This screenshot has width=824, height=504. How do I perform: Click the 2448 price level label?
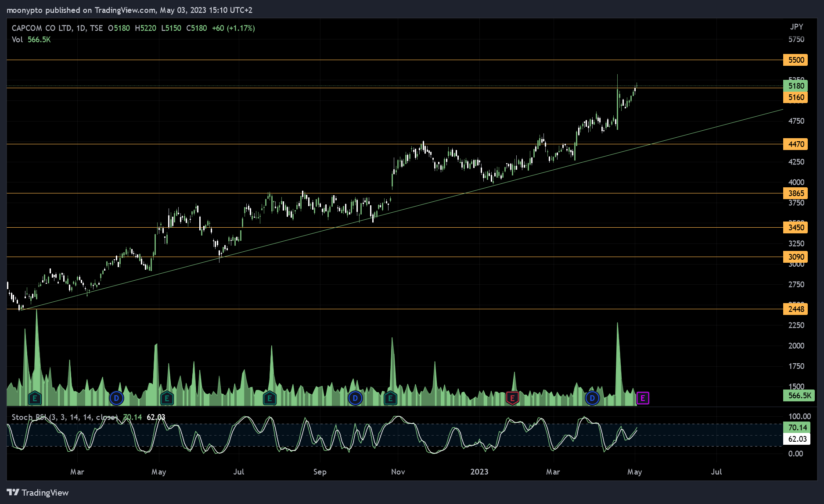click(795, 309)
